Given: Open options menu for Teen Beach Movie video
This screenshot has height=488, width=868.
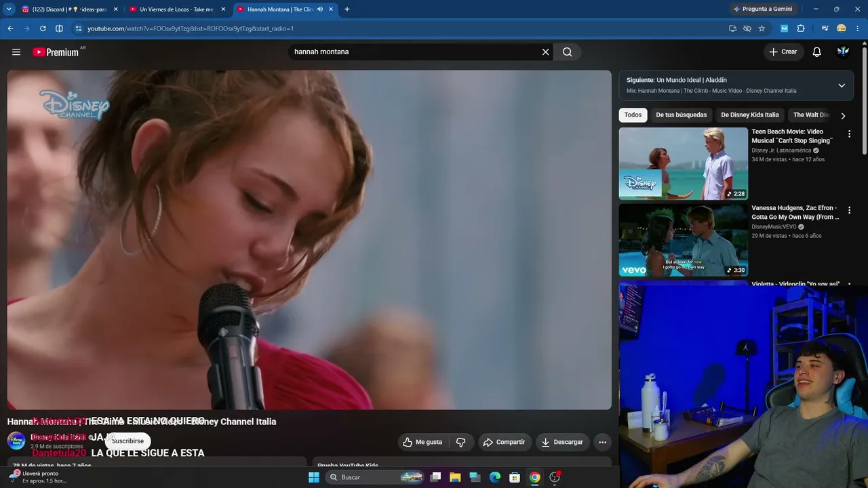Looking at the screenshot, I should tap(849, 134).
